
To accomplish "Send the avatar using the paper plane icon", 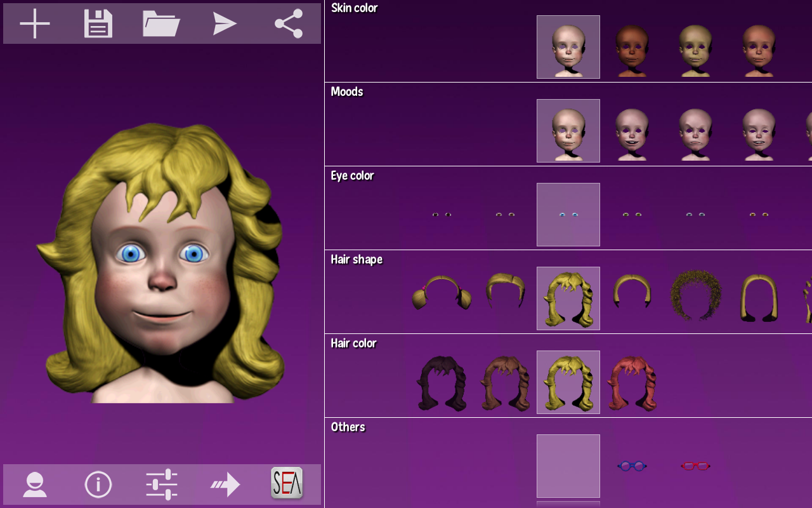I will tap(225, 24).
